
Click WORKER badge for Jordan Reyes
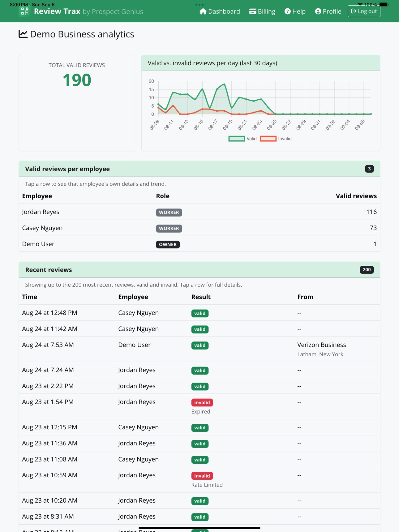(x=169, y=212)
